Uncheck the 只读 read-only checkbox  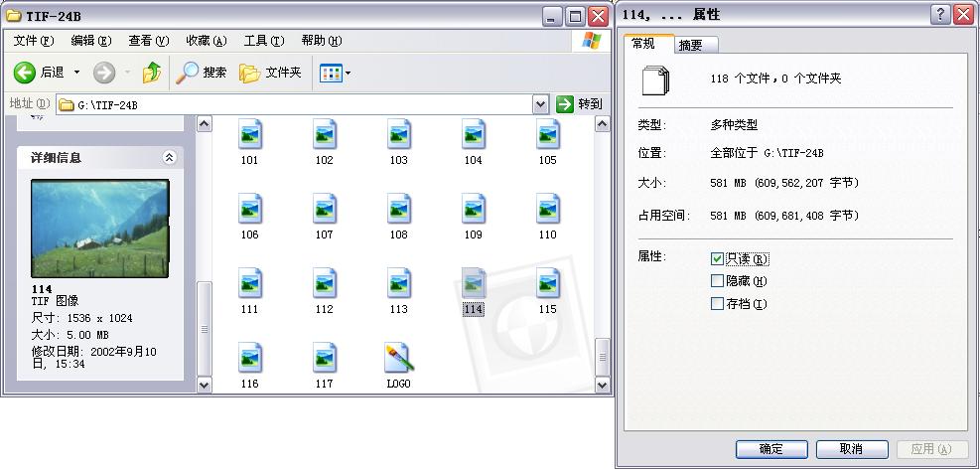coord(717,258)
